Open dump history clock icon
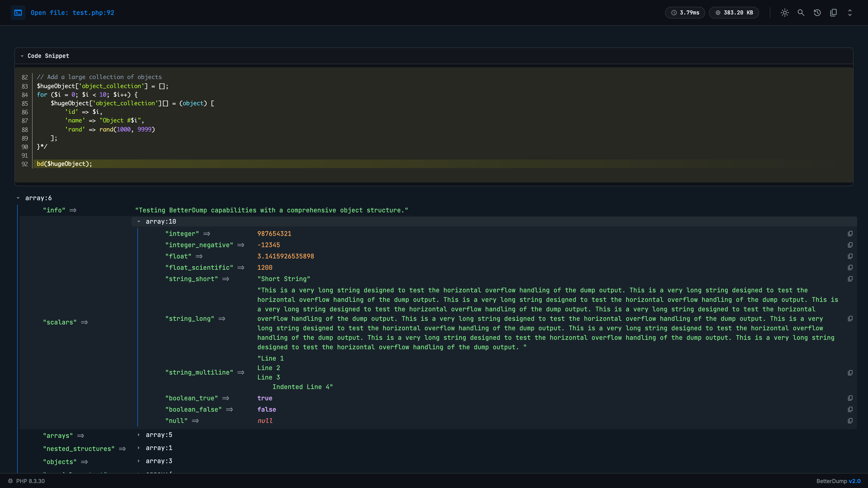 coord(817,13)
